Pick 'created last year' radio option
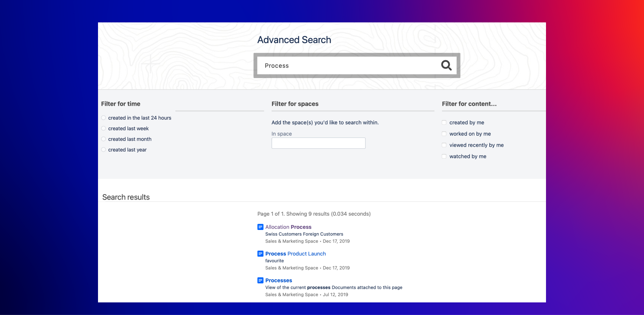Screen dimensions: 644x315 click(x=104, y=149)
